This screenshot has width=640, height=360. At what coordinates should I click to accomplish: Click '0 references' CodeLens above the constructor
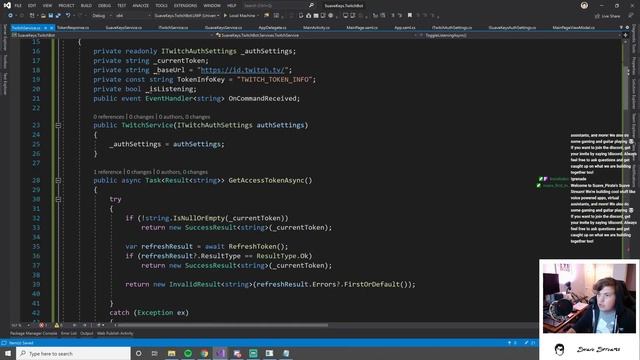(109, 117)
